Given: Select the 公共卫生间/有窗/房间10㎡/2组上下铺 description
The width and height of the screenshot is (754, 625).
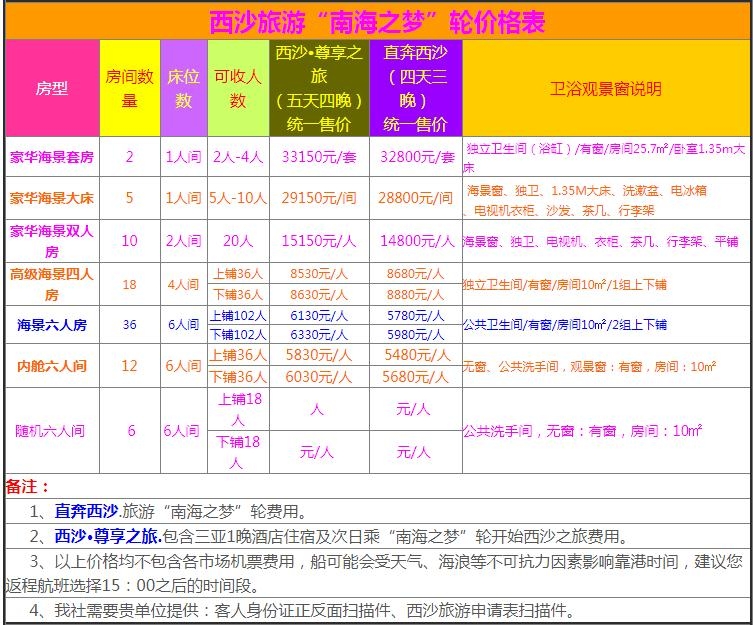Looking at the screenshot, I should click(x=565, y=325).
